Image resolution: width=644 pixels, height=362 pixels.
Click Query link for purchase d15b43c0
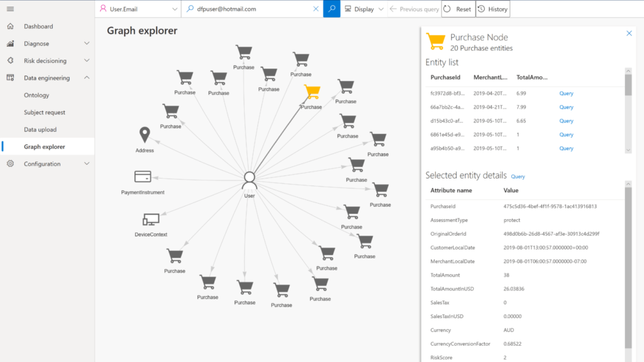pos(566,121)
